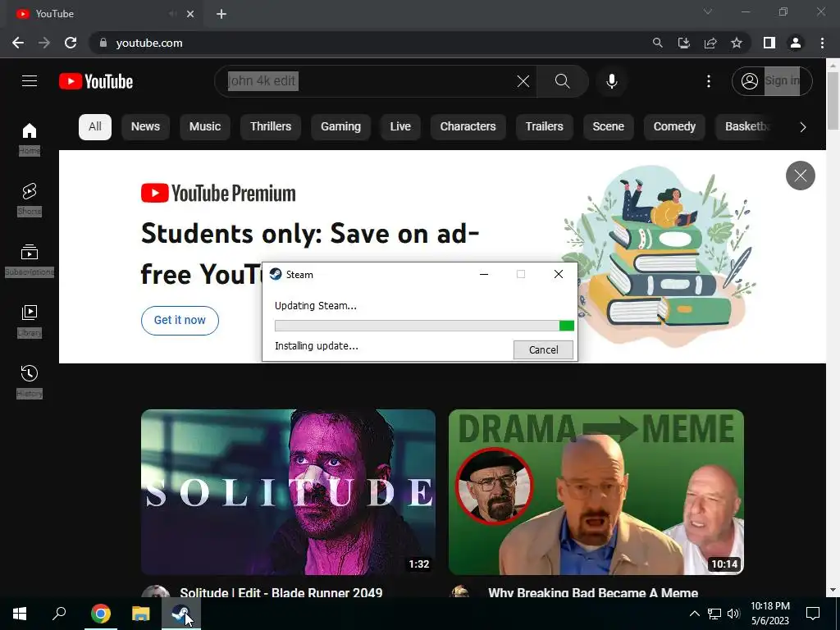Click the Sign in button
The width and height of the screenshot is (840, 630).
tap(772, 81)
